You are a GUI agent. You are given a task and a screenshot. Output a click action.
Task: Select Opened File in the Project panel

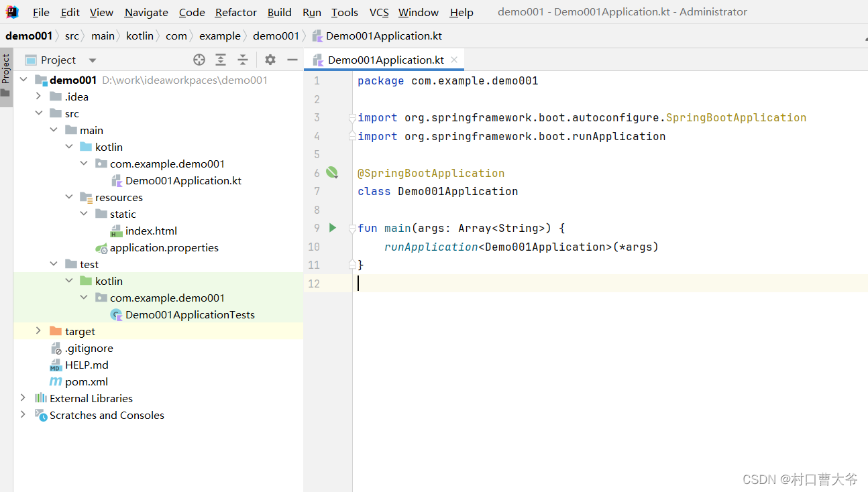point(199,60)
